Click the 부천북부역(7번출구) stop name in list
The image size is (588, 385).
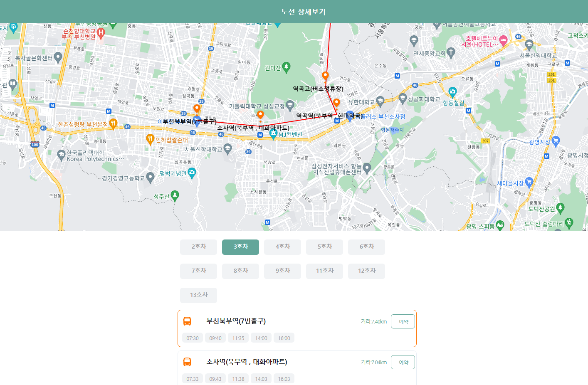[x=236, y=321]
